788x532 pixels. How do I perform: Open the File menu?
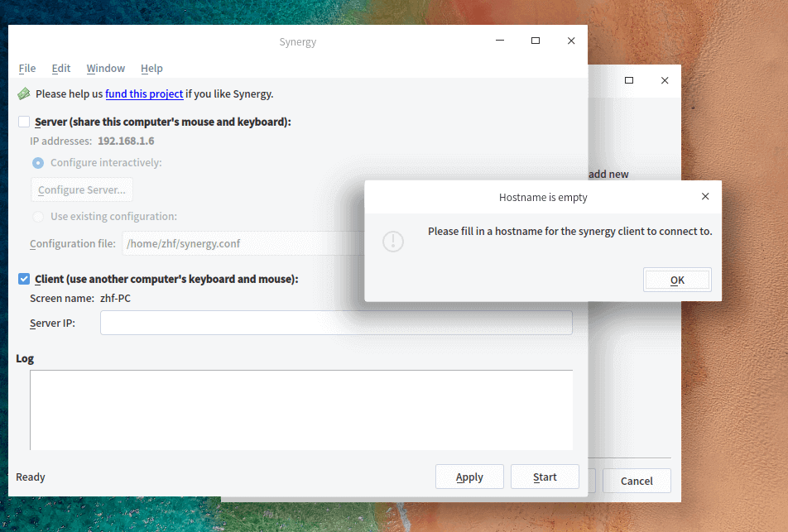tap(27, 68)
